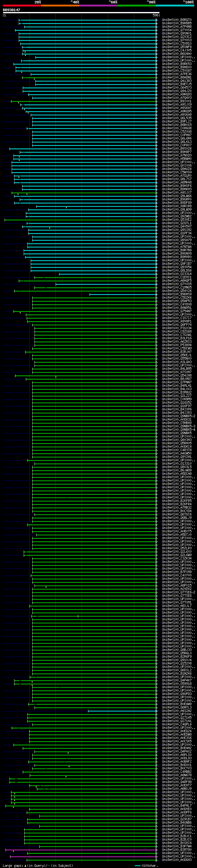This screenshot has width=197, height=868.
Task: Select the UniRef100_Q2V3C2 label
Action: point(176,37)
